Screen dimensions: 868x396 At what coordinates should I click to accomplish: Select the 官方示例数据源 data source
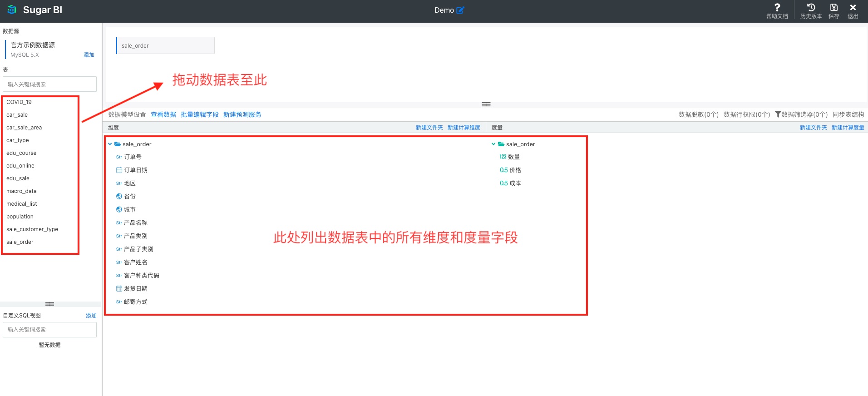[33, 45]
